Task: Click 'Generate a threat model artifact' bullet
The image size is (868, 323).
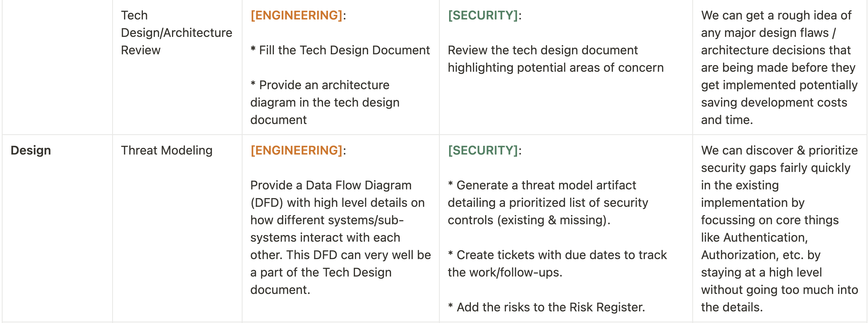Action: (x=548, y=203)
